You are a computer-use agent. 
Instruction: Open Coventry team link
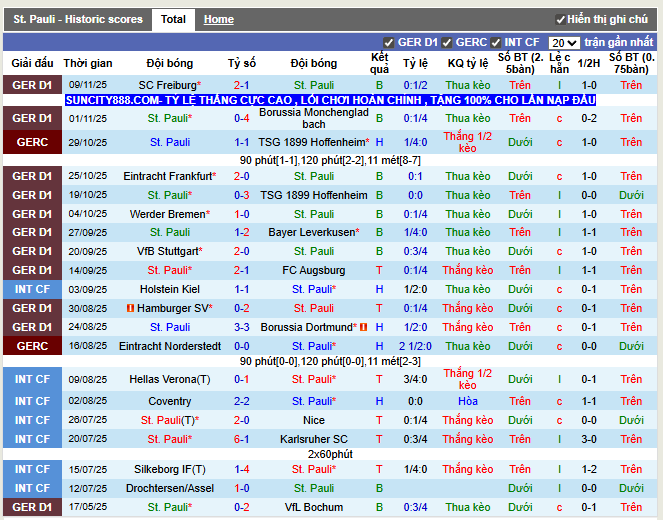tap(170, 401)
